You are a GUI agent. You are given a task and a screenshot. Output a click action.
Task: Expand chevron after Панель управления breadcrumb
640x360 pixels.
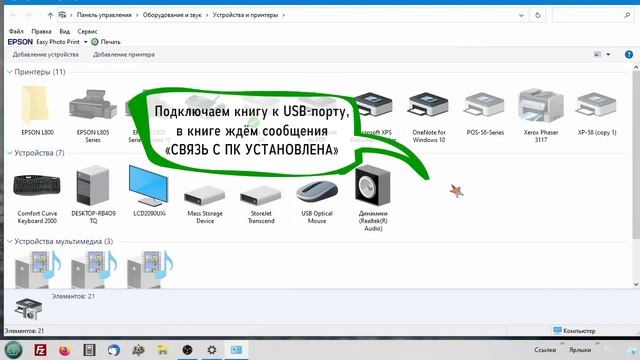[x=137, y=15]
